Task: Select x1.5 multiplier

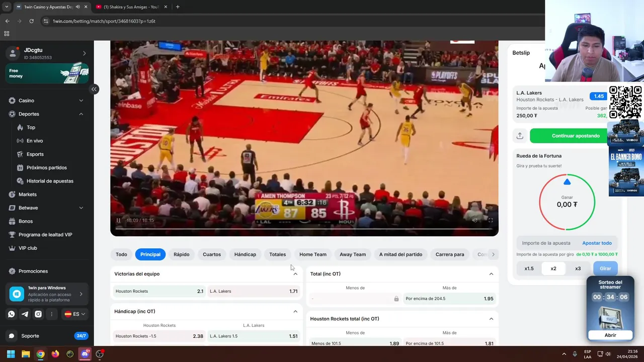Action: coord(529,268)
